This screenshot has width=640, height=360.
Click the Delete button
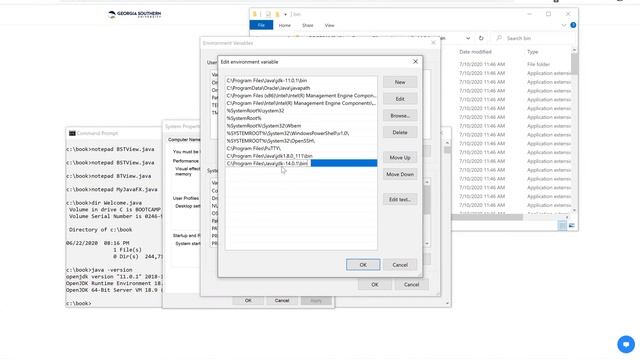[x=400, y=133]
